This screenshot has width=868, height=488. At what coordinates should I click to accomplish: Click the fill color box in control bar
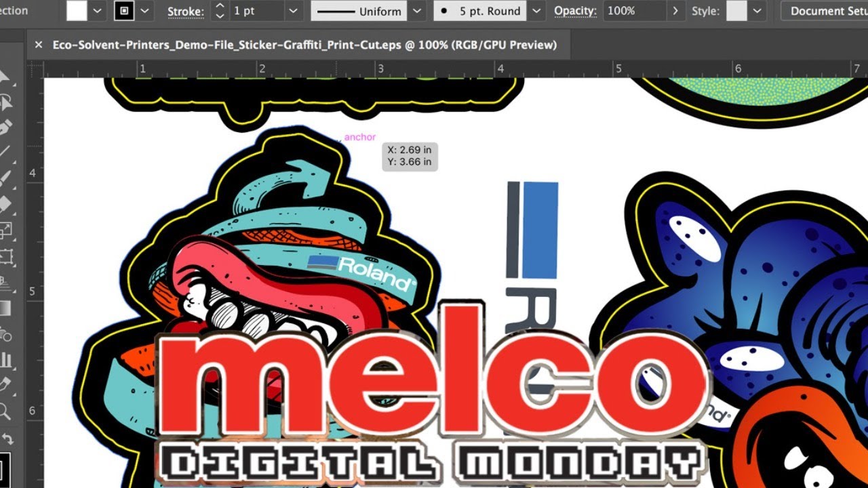(77, 11)
